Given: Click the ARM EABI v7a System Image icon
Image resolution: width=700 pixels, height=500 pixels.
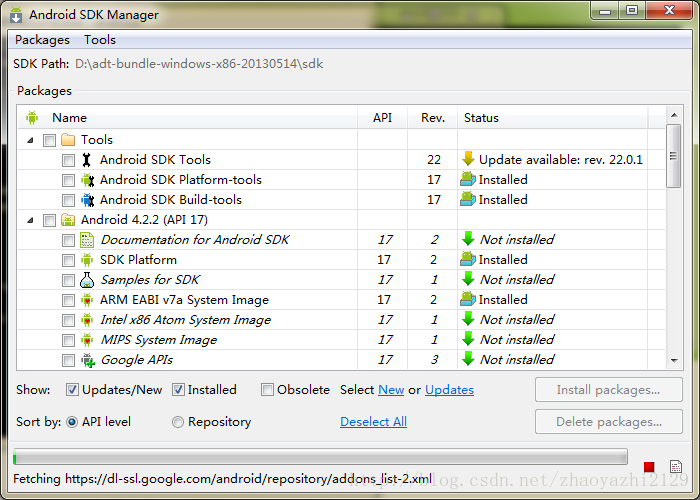Looking at the screenshot, I should (87, 300).
